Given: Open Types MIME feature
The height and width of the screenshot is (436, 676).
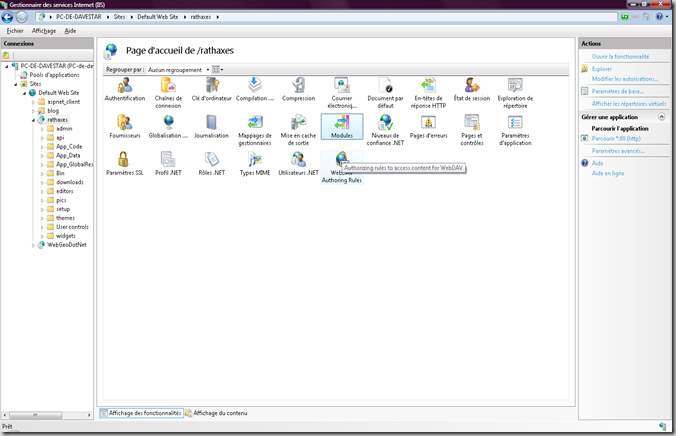Looking at the screenshot, I should tap(255, 164).
